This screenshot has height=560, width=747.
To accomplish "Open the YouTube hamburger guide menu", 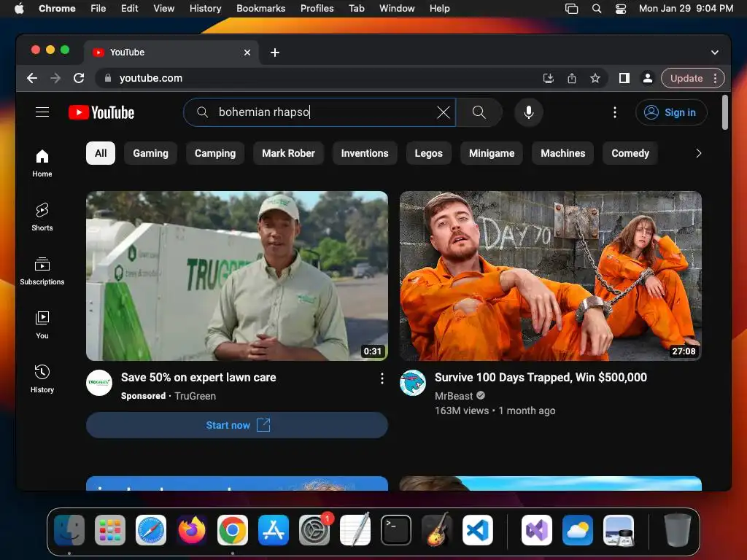I will [42, 112].
